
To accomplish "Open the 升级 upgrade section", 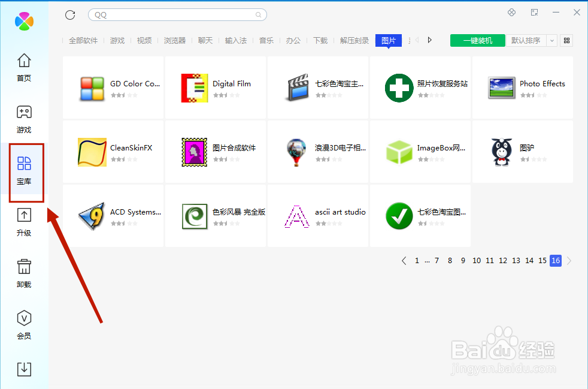I will pos(24,222).
